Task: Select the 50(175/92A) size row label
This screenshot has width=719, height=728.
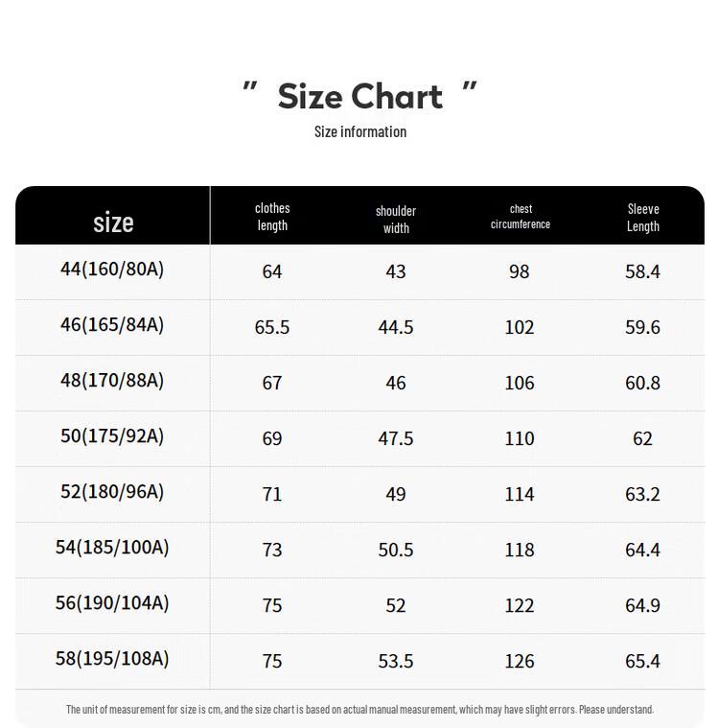Action: [x=112, y=436]
